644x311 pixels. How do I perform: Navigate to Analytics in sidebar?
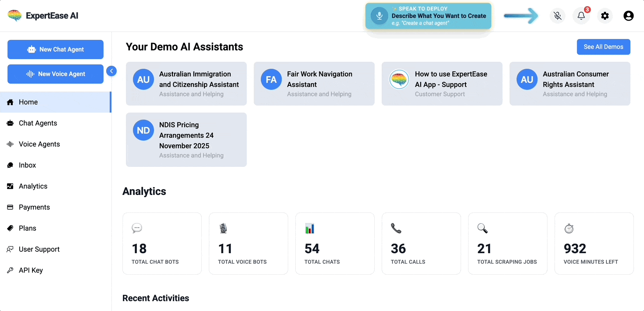(33, 186)
